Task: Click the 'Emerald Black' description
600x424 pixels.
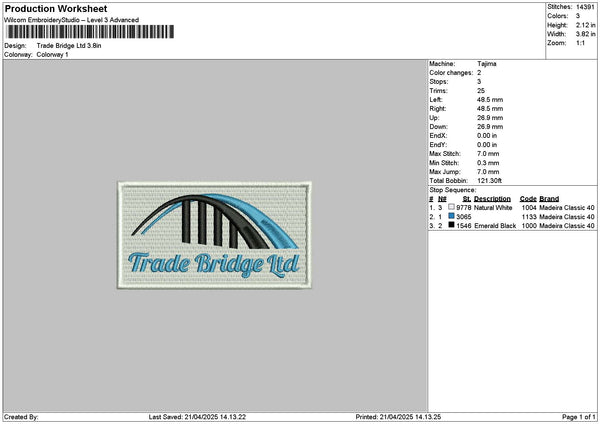Action: pos(495,226)
